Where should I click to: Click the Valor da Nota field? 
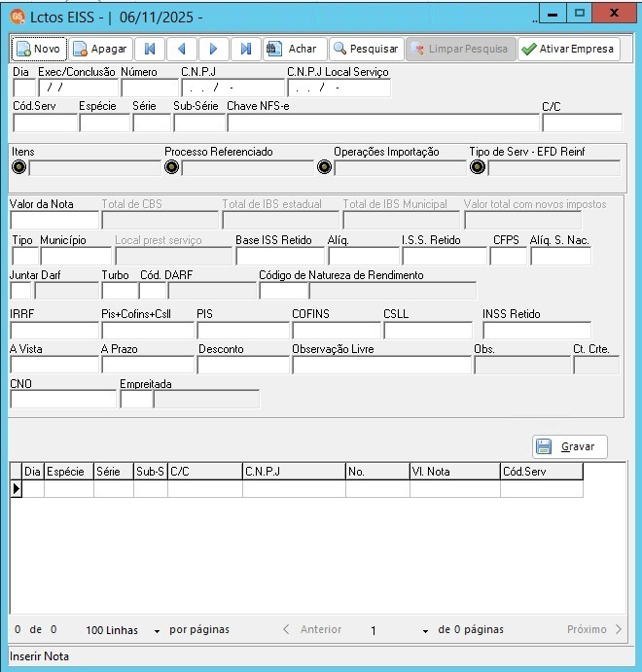pos(54,221)
